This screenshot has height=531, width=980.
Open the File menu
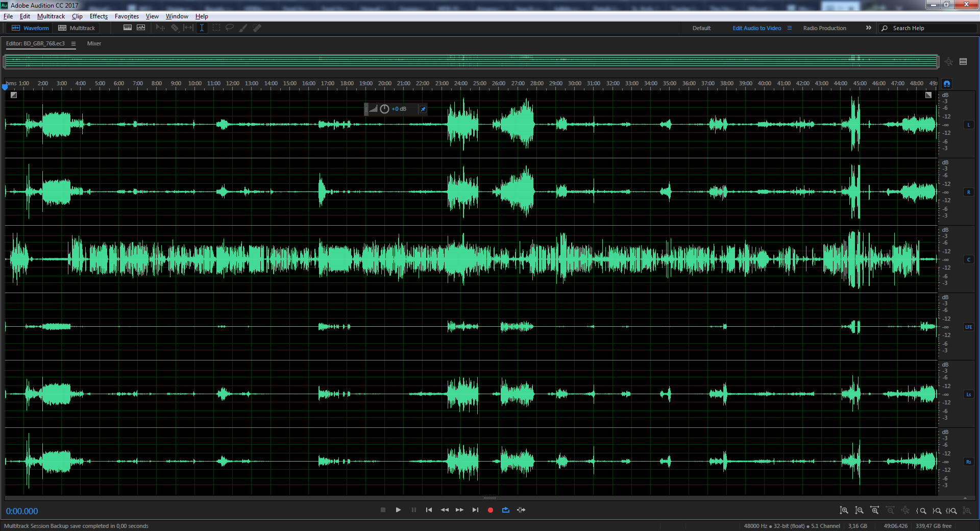tap(8, 16)
